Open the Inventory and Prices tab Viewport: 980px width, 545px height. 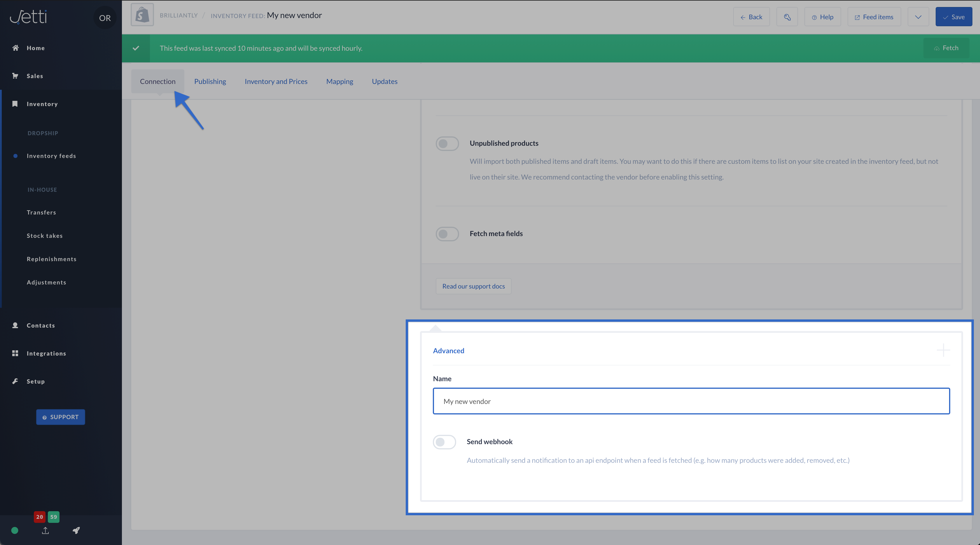[276, 81]
